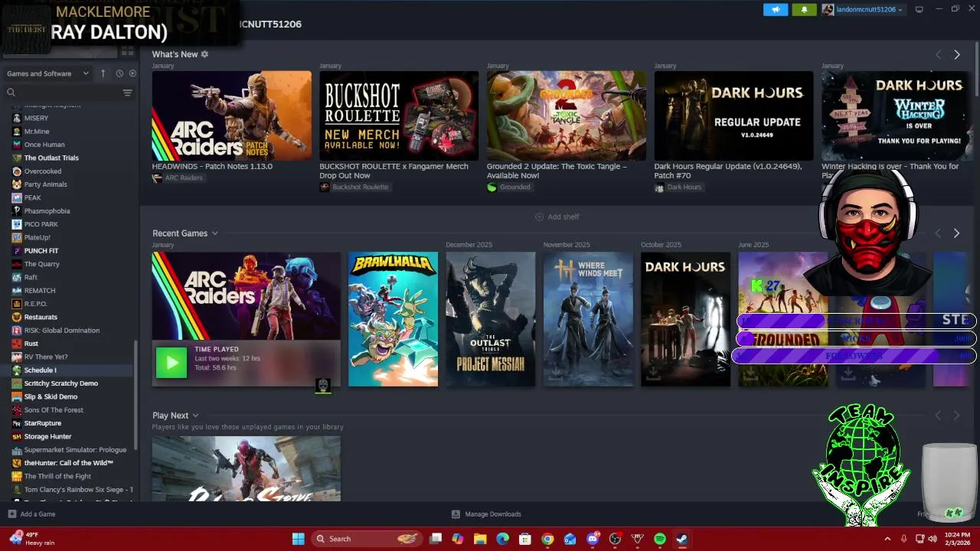980x551 pixels.
Task: Open Google Chrome from the taskbar
Action: 547,539
